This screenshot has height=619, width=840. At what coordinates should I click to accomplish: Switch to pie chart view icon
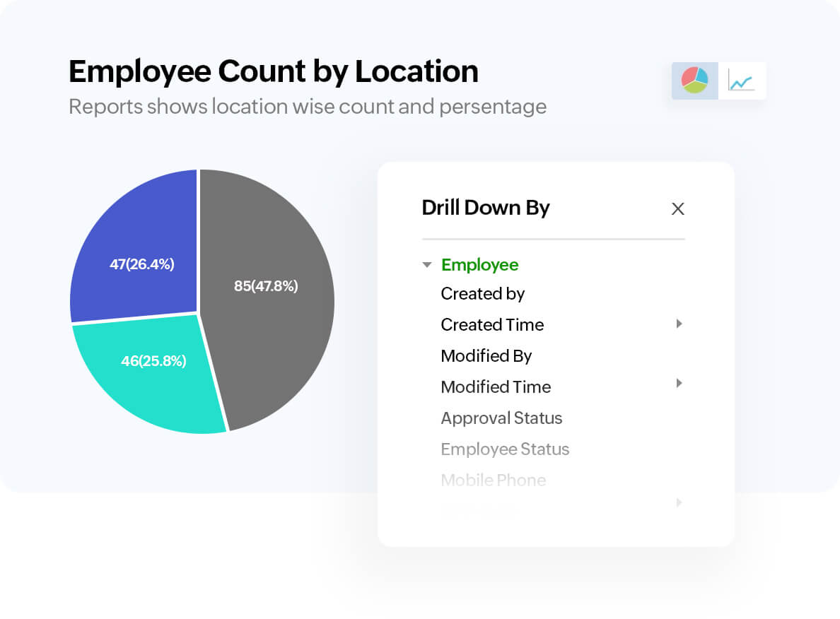[x=695, y=81]
